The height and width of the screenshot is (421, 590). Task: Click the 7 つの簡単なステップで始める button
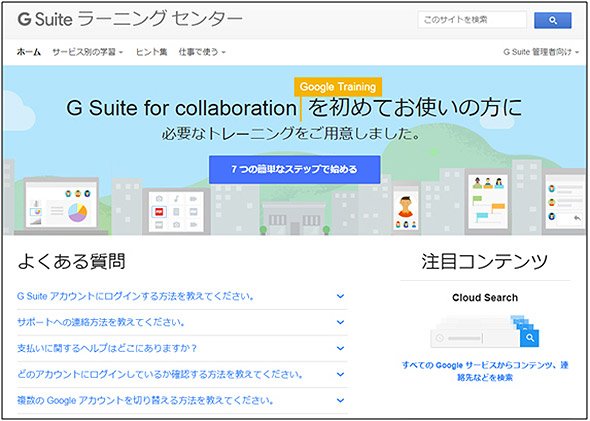tap(295, 169)
